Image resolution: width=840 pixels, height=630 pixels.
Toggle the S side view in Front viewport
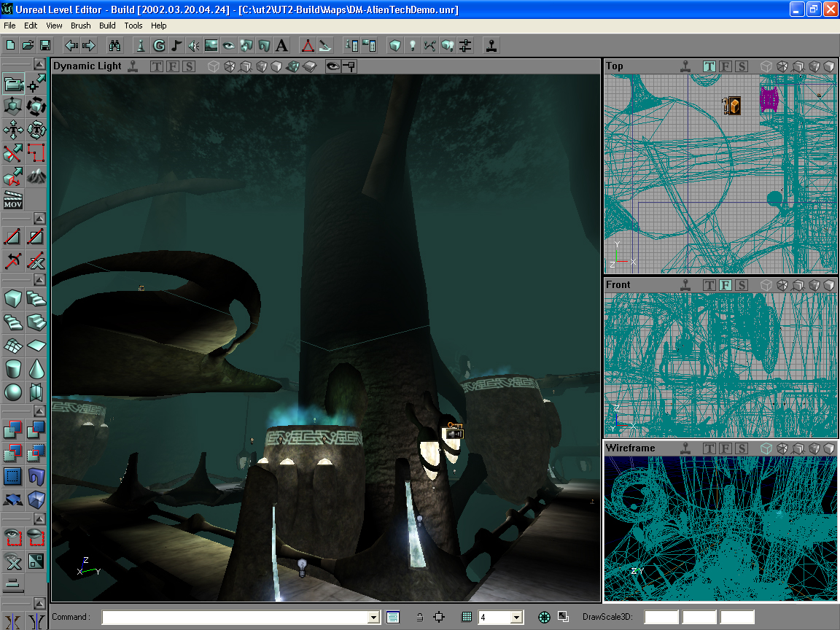tap(742, 285)
